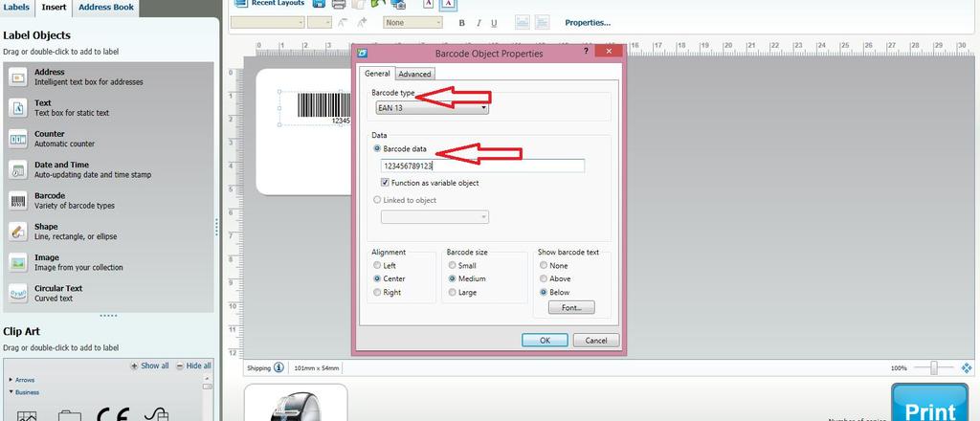The image size is (980, 421).
Task: Toggle bold text formatting
Action: 462,23
